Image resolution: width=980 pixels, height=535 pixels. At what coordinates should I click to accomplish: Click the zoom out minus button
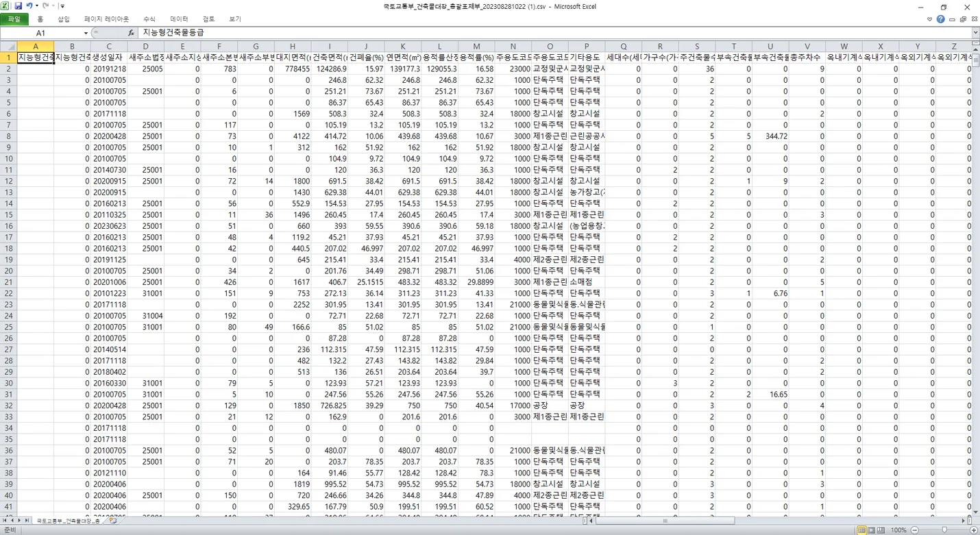[915, 530]
